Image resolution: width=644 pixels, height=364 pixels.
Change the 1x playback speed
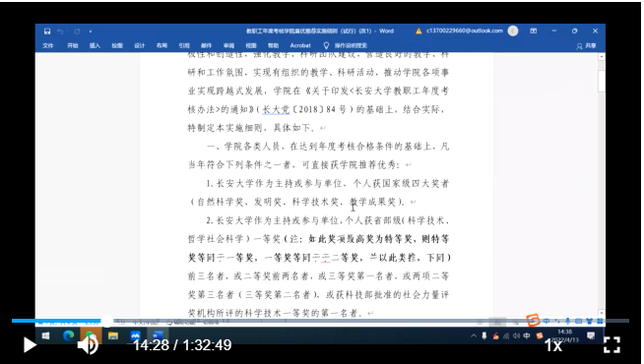(x=553, y=345)
